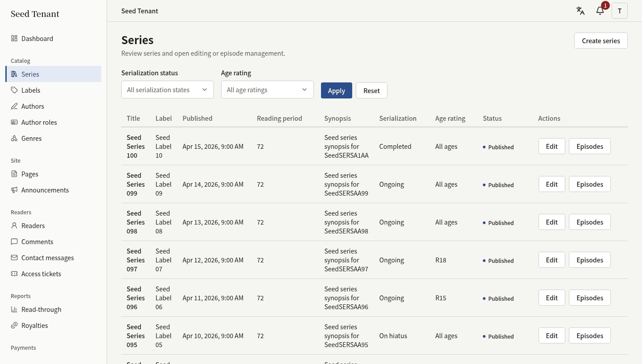The width and height of the screenshot is (642, 364).
Task: Click the Announcements megaphone icon
Action: [14, 190]
